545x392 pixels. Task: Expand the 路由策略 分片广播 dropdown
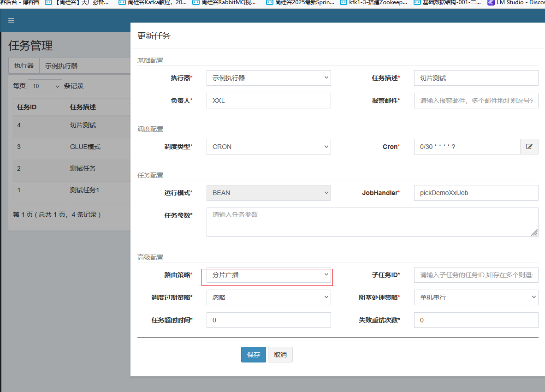pos(269,275)
